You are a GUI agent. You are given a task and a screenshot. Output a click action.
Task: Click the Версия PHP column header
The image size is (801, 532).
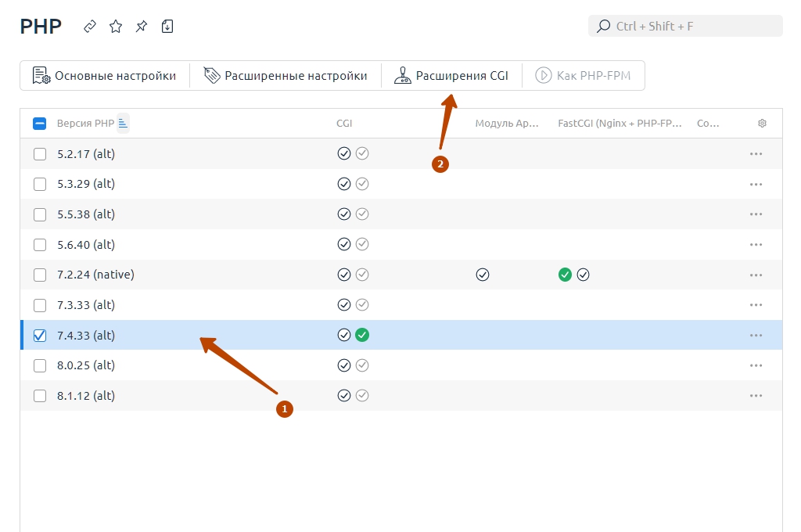85,123
